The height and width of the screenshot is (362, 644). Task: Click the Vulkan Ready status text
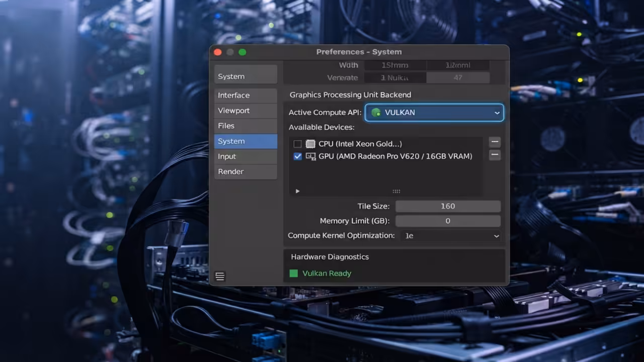click(x=327, y=274)
